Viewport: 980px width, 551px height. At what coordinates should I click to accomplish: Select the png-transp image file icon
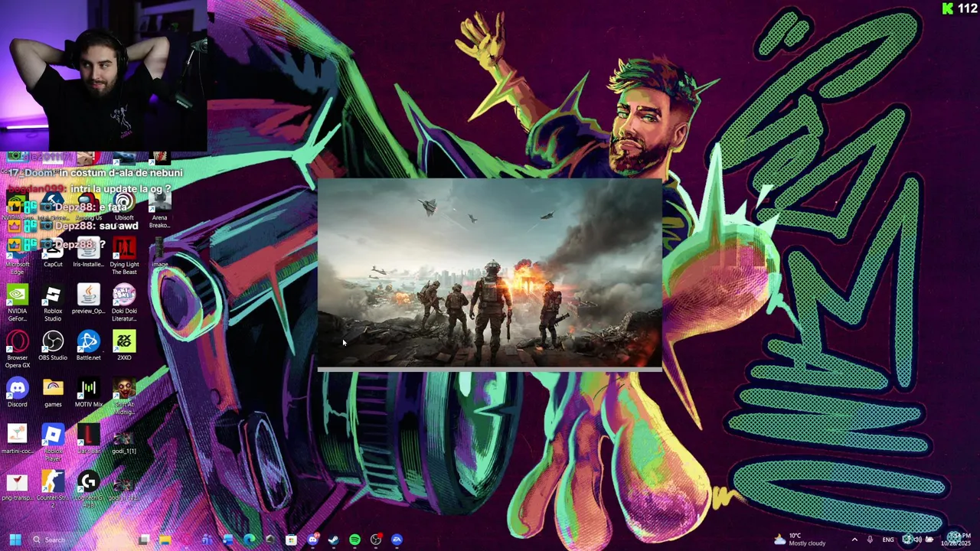click(17, 486)
